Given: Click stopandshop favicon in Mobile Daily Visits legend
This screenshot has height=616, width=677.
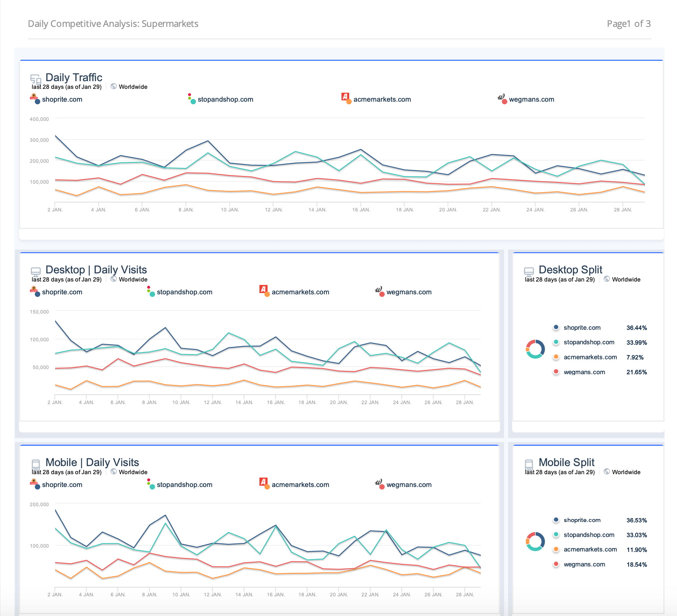Looking at the screenshot, I should pos(148,482).
